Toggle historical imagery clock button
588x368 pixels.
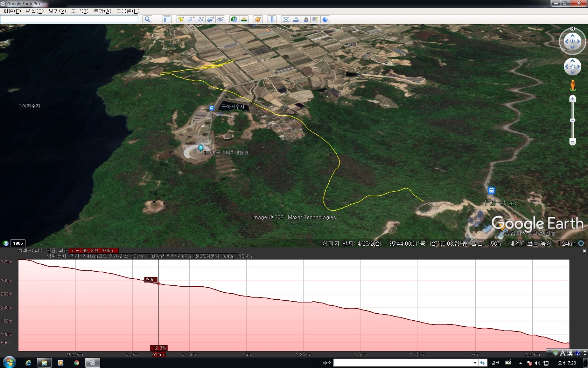[234, 19]
